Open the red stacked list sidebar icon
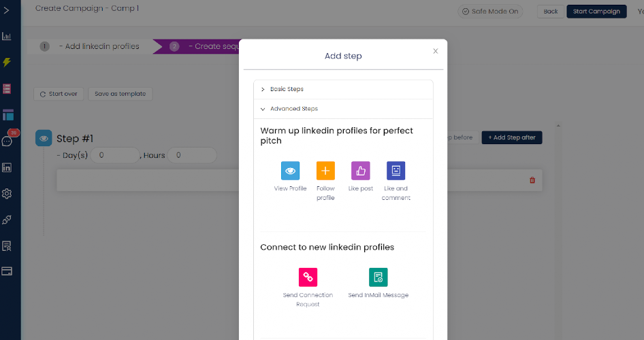Screen dimensions: 644x340 tap(7, 88)
